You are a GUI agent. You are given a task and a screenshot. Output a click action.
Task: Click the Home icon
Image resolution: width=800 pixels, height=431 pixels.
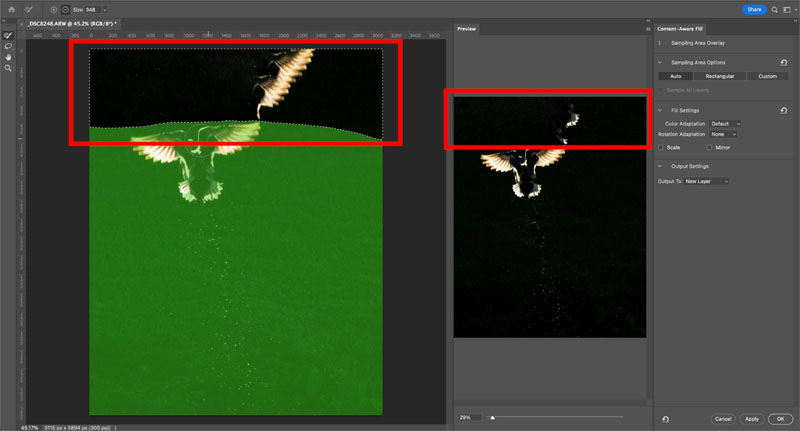10,9
